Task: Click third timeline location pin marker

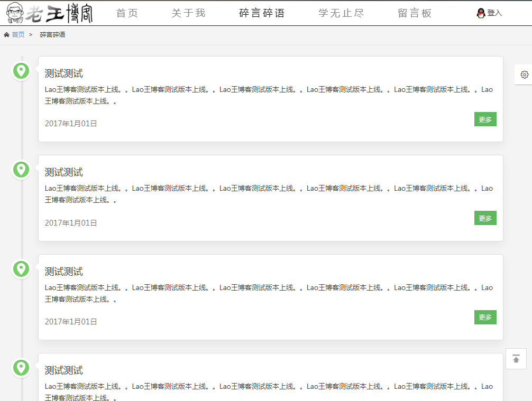Action: click(x=21, y=269)
